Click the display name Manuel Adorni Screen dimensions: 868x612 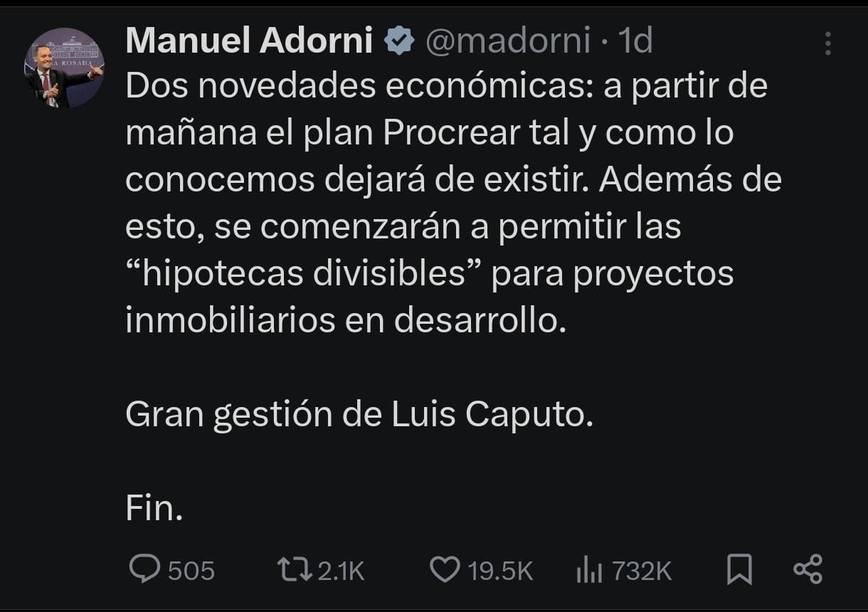tap(249, 41)
